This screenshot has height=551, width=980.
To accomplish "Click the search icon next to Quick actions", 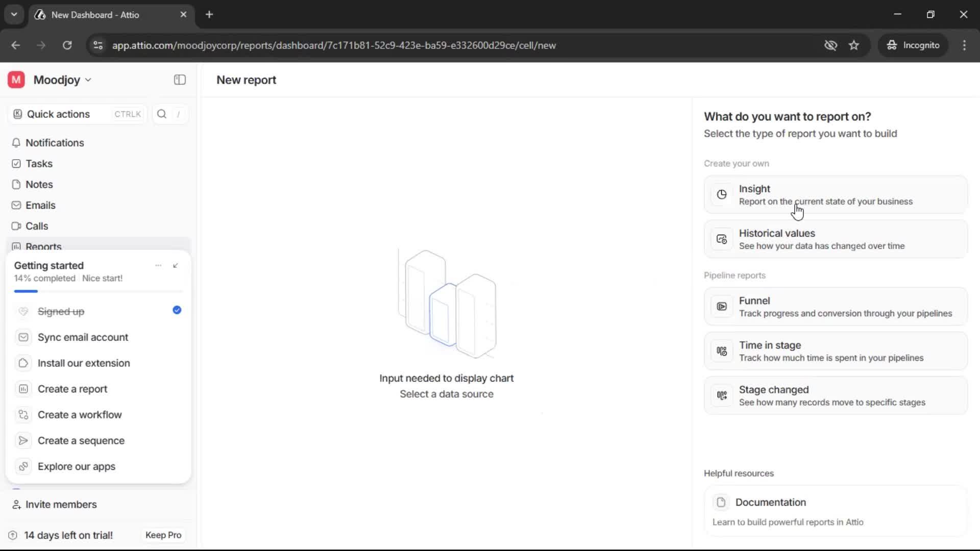I will tap(161, 114).
